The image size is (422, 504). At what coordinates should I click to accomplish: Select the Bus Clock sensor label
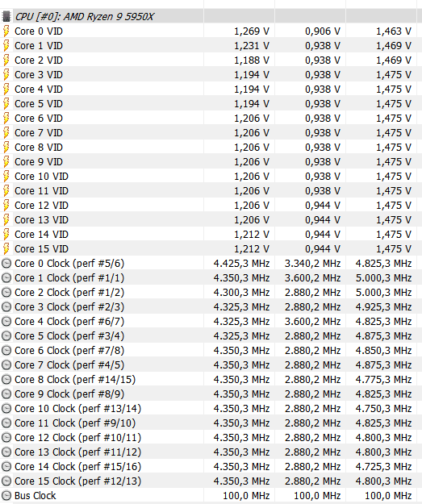[36, 496]
